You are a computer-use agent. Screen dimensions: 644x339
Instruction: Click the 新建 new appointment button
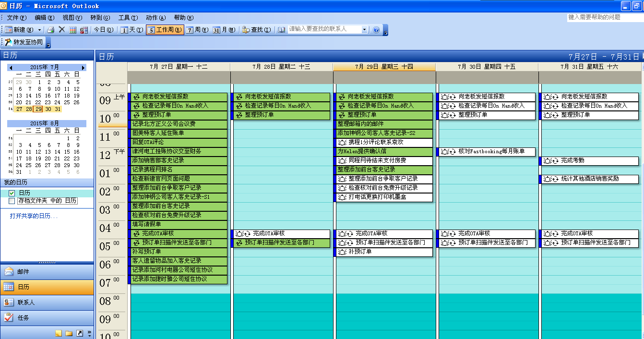click(20, 30)
